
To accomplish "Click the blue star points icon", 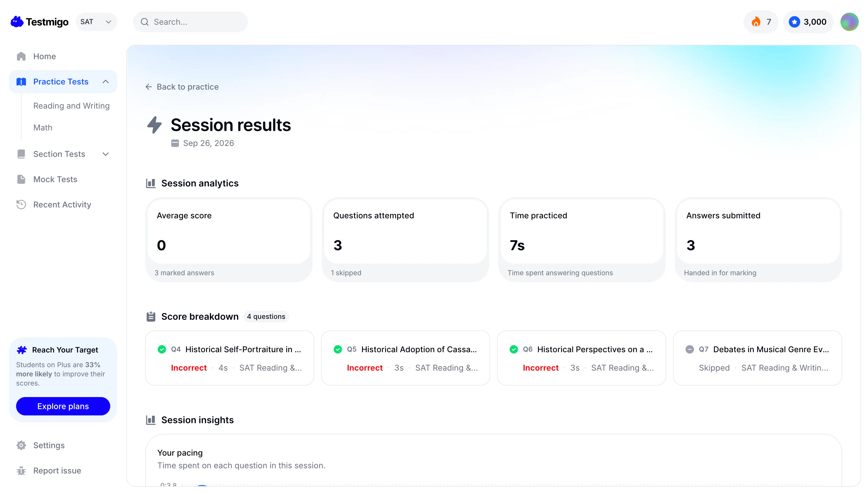I will coord(794,22).
